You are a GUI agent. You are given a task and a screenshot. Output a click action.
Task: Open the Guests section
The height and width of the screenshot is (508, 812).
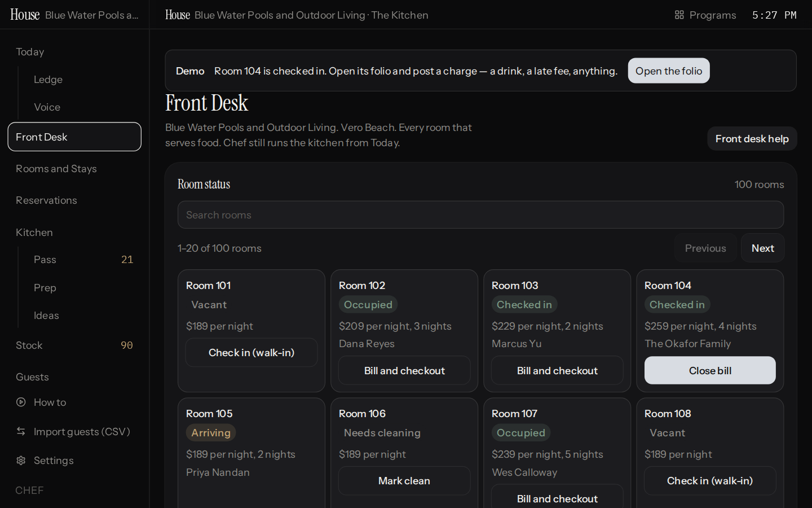[32, 377]
